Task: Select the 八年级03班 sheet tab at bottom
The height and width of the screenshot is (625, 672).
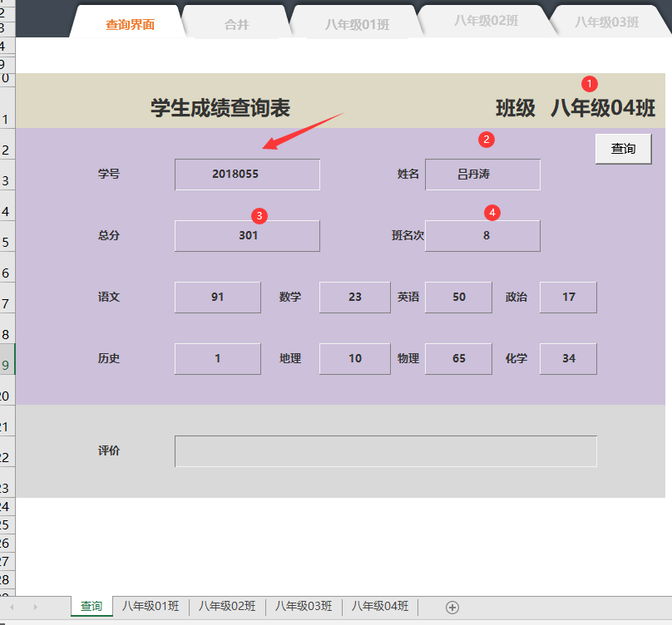Action: point(304,606)
